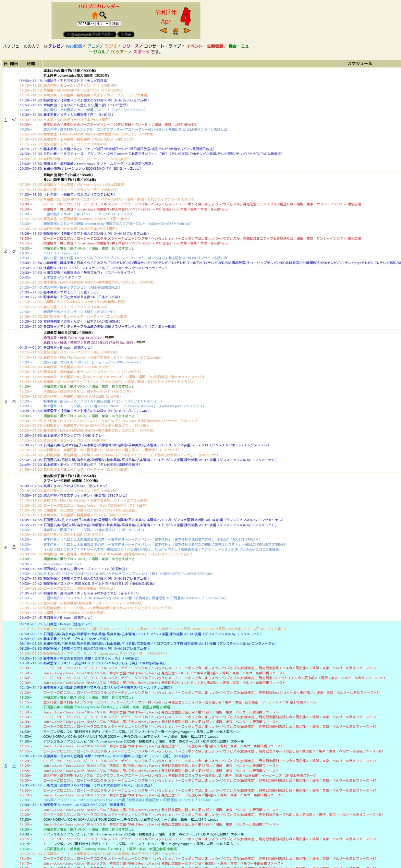Open day 1 link in date column
This screenshot has width=401, height=868.
(x=5, y=120)
